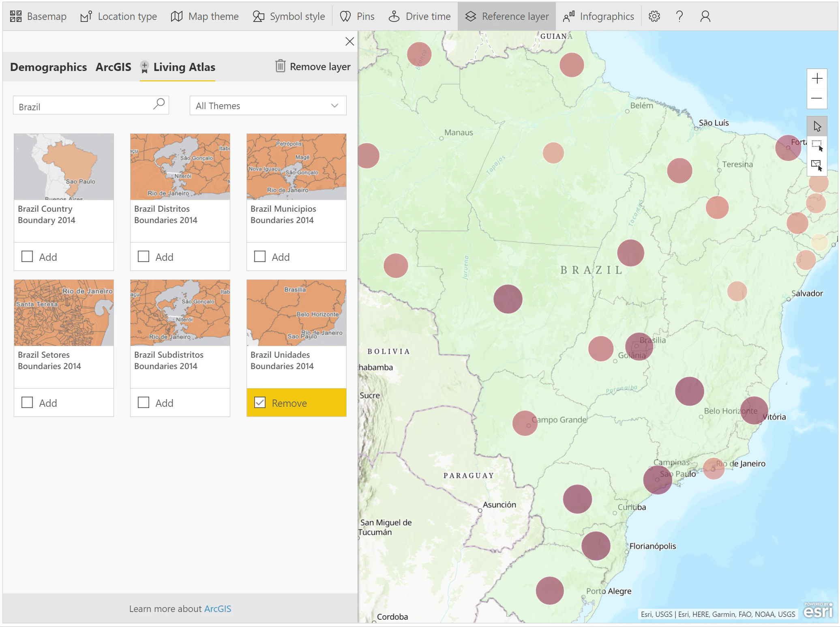840x627 pixels.
Task: Open the help question mark icon
Action: pyautogui.click(x=679, y=16)
